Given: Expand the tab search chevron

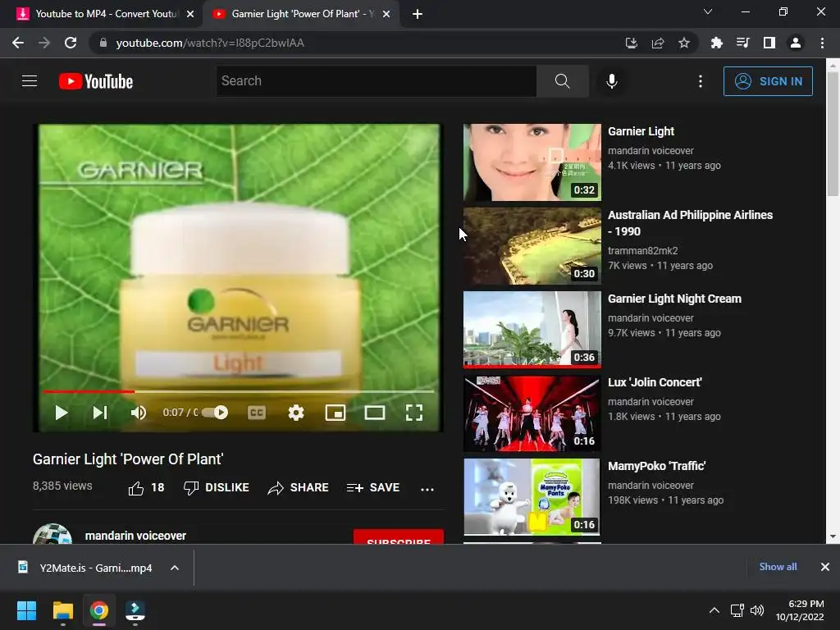Looking at the screenshot, I should [x=708, y=11].
